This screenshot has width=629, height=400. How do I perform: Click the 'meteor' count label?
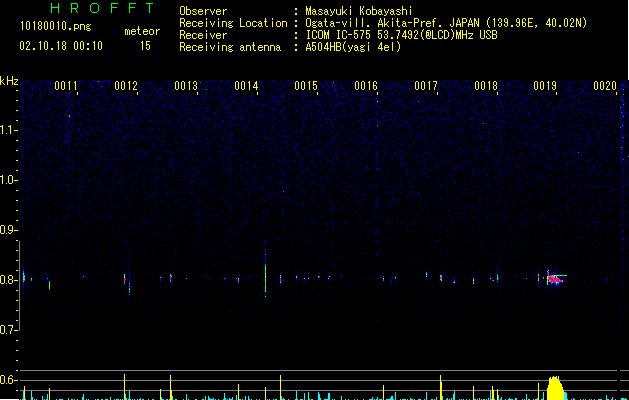tap(142, 31)
